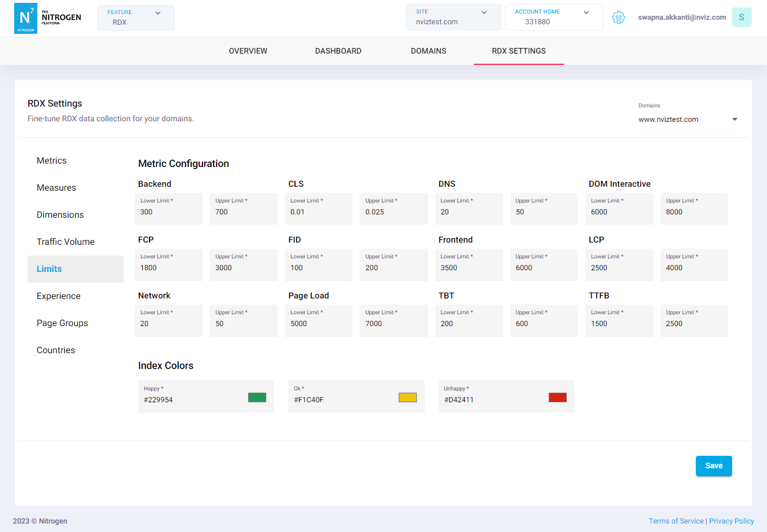Pick the yellow Ok color swatch
The width and height of the screenshot is (767, 532).
[407, 398]
